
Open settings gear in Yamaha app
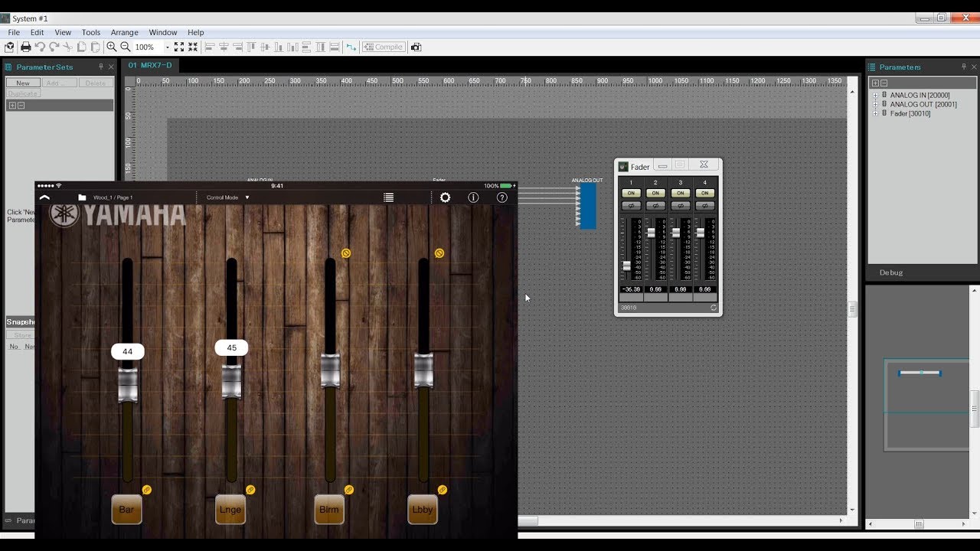(445, 197)
